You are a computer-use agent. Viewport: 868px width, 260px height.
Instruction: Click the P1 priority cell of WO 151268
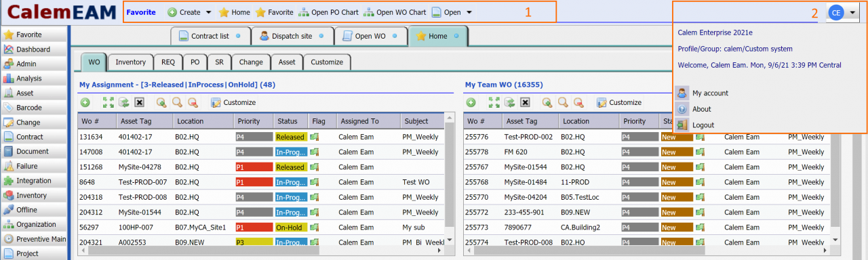click(253, 167)
